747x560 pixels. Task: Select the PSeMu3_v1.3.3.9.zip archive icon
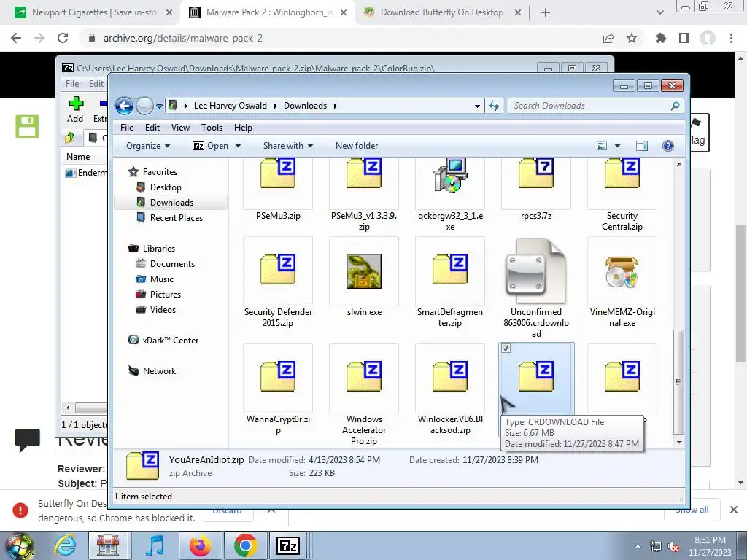(x=364, y=174)
